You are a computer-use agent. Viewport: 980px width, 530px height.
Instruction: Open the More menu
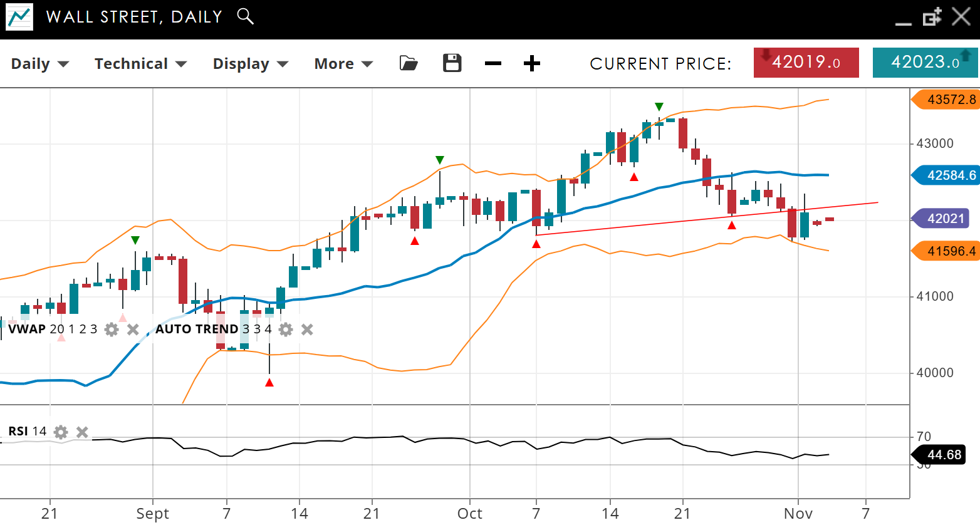pos(343,64)
